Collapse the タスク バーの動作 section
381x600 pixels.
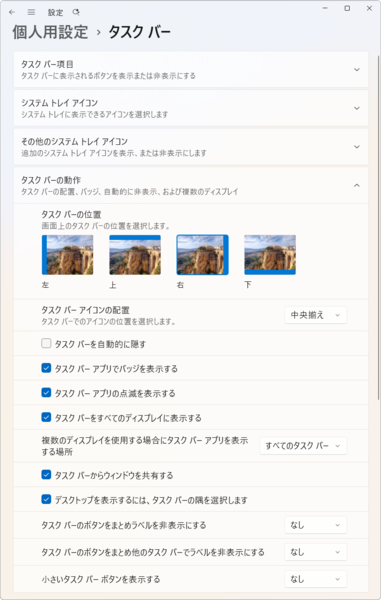(191, 186)
